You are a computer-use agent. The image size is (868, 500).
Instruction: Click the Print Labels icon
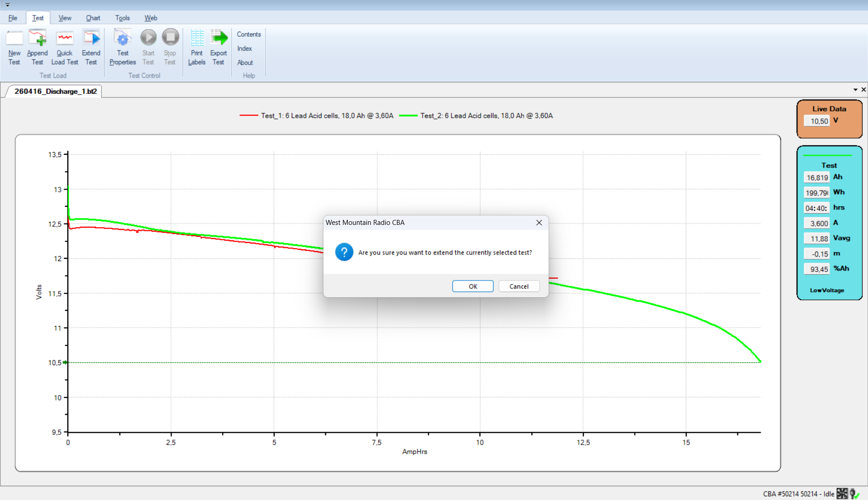click(x=197, y=38)
